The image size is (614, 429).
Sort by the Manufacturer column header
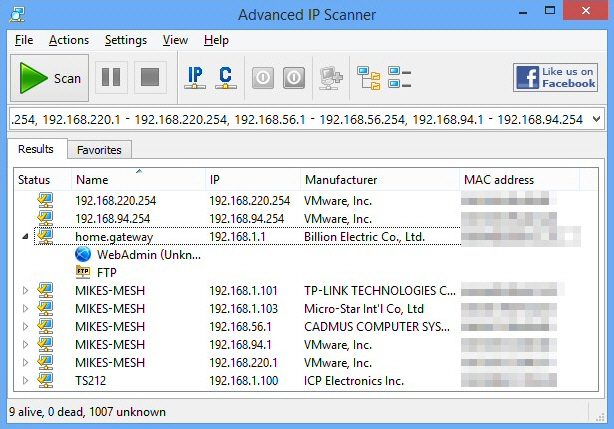(379, 180)
